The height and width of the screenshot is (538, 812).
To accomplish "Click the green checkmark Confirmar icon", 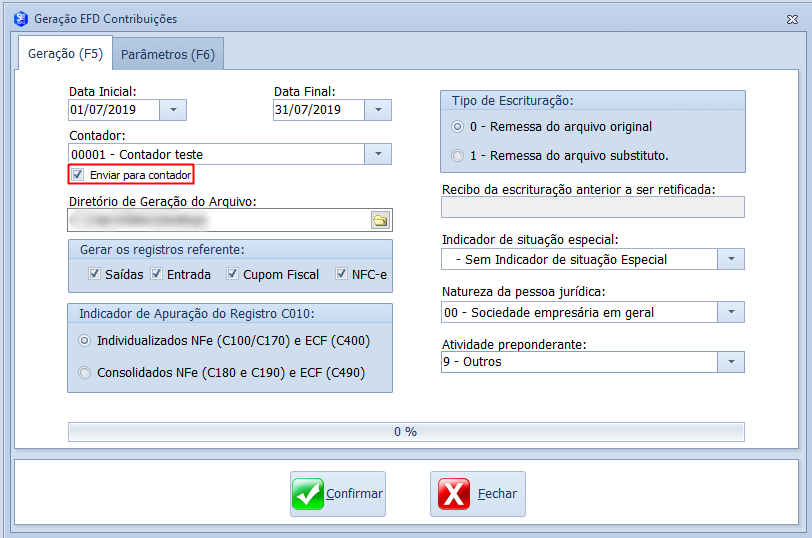I will [x=308, y=494].
